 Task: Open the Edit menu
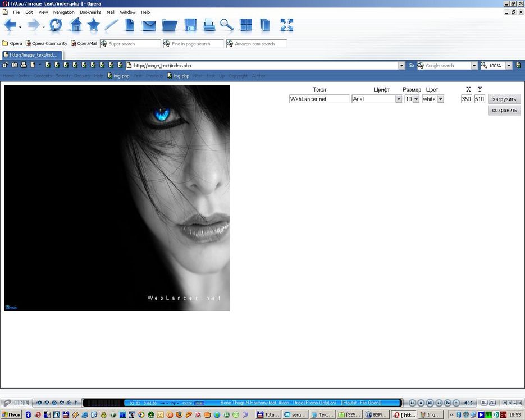click(x=29, y=12)
